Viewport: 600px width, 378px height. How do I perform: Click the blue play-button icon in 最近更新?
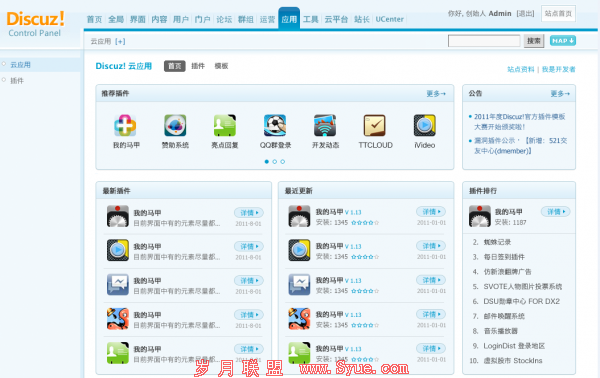pos(299,250)
